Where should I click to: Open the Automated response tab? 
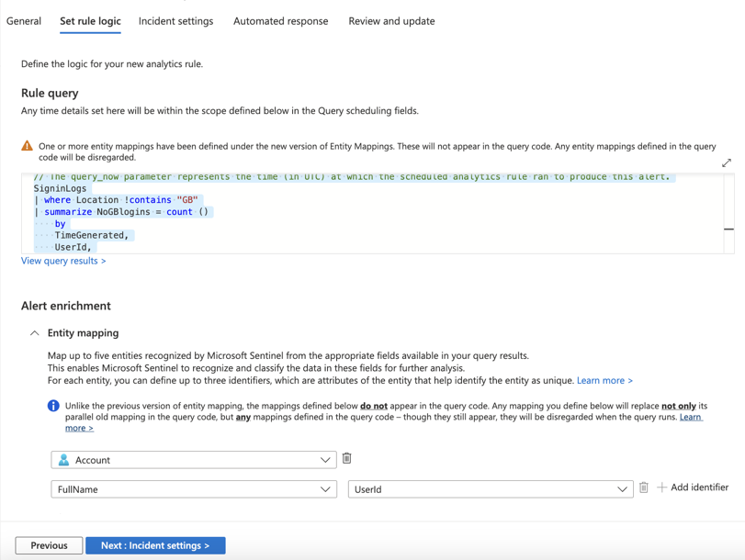(x=280, y=20)
